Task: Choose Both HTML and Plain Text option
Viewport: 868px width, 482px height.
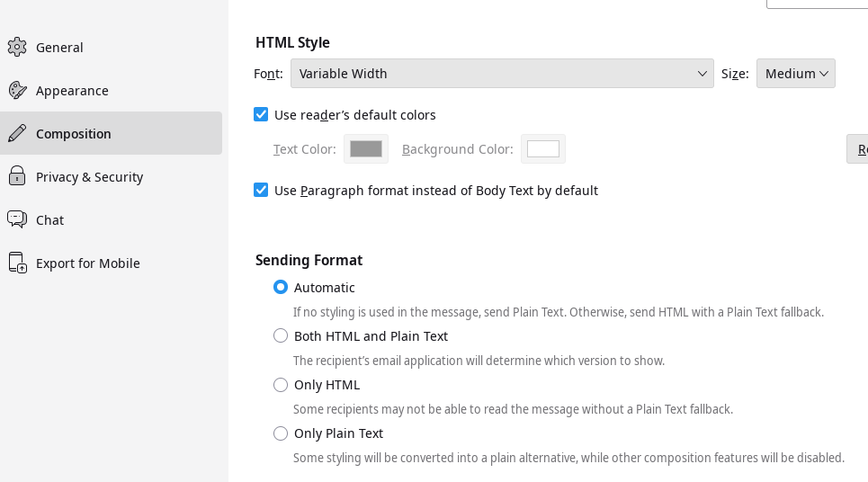Action: pyautogui.click(x=281, y=336)
